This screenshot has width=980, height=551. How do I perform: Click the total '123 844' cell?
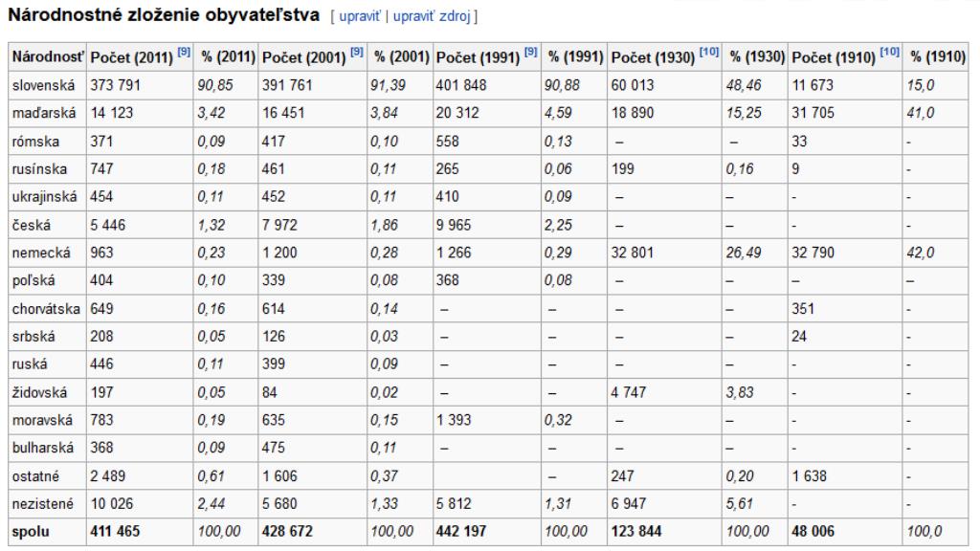[636, 532]
